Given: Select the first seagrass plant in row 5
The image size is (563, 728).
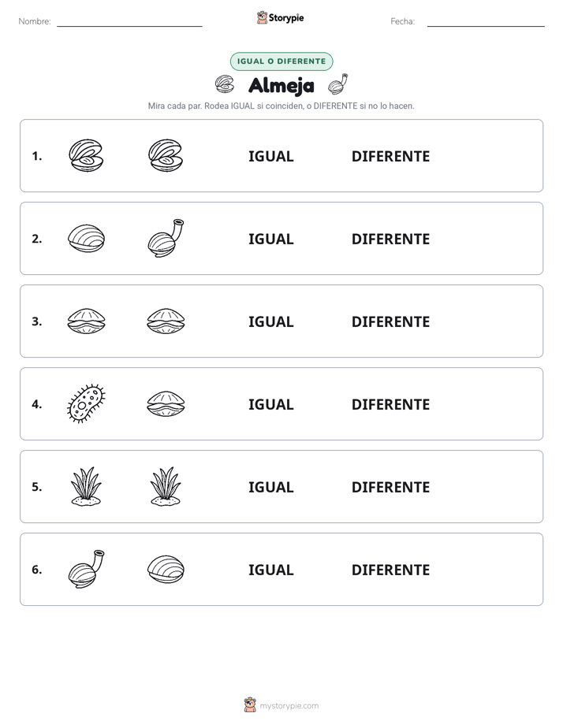Looking at the screenshot, I should (86, 486).
